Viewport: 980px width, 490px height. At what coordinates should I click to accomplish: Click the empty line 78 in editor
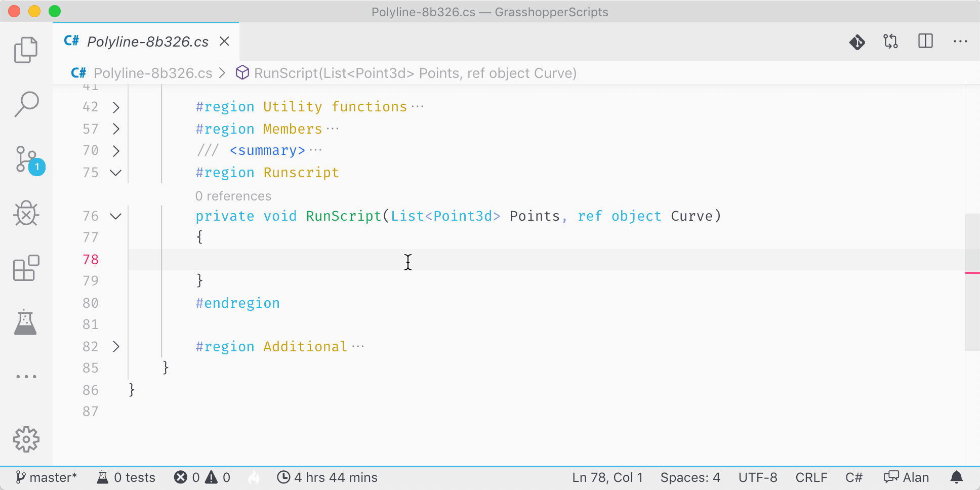(x=547, y=260)
